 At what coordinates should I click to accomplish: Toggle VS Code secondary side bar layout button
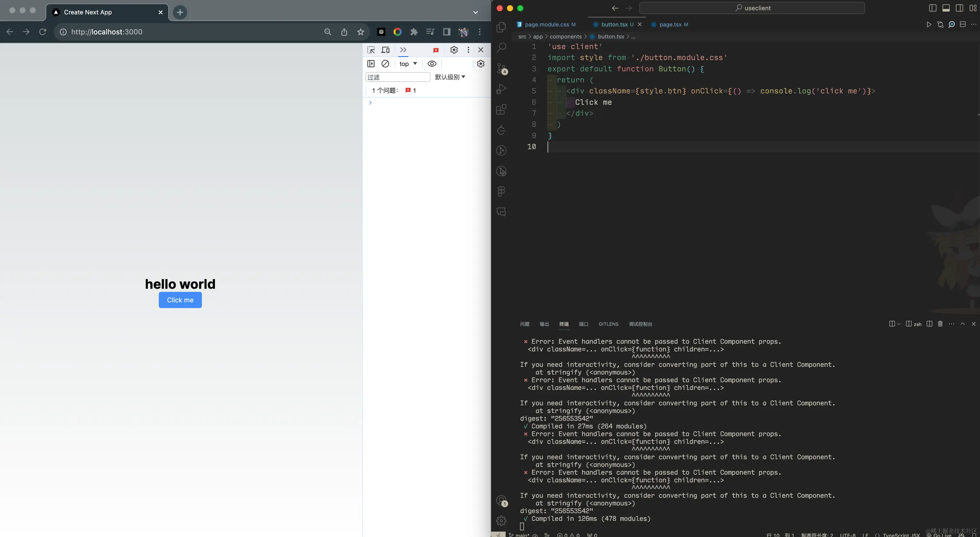coord(960,8)
